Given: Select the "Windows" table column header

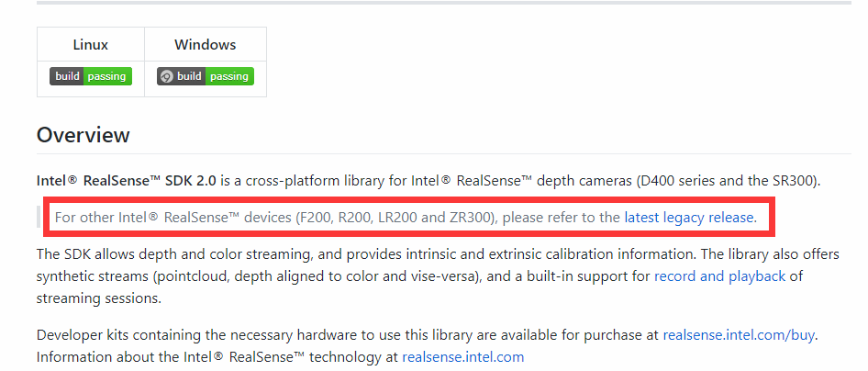Looking at the screenshot, I should [205, 44].
